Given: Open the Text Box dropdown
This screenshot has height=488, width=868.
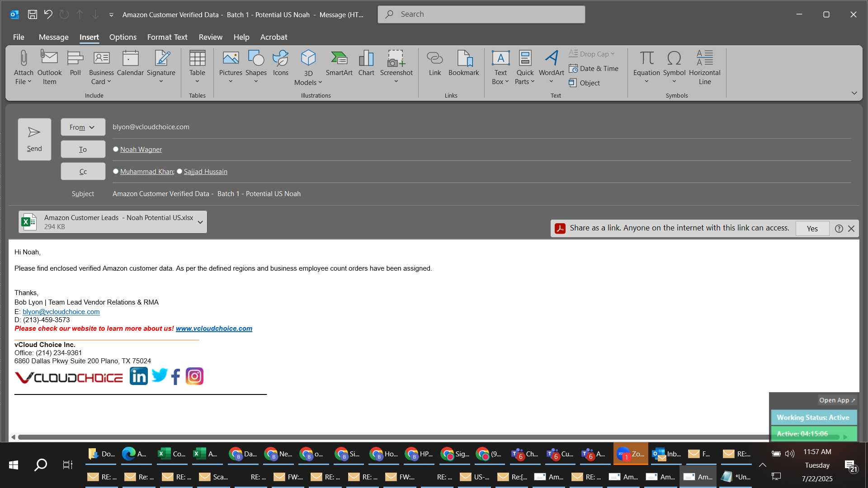Looking at the screenshot, I should pos(500,82).
